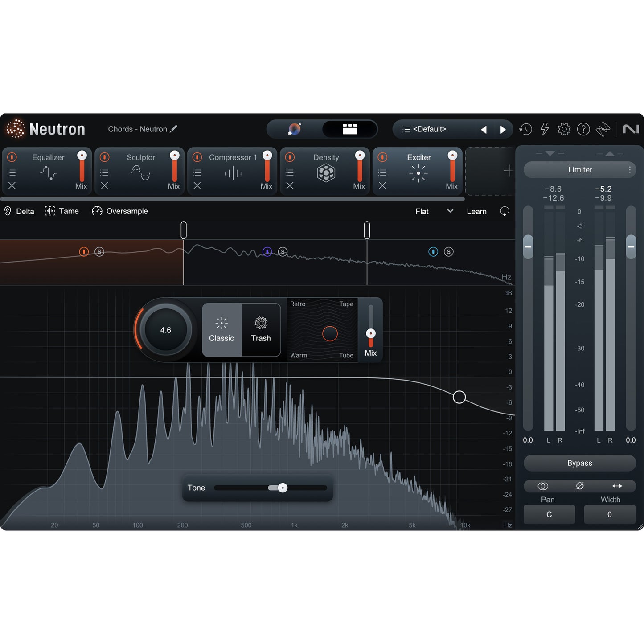Bypass the Limiter output
Image resolution: width=644 pixels, height=644 pixels.
pyautogui.click(x=579, y=463)
